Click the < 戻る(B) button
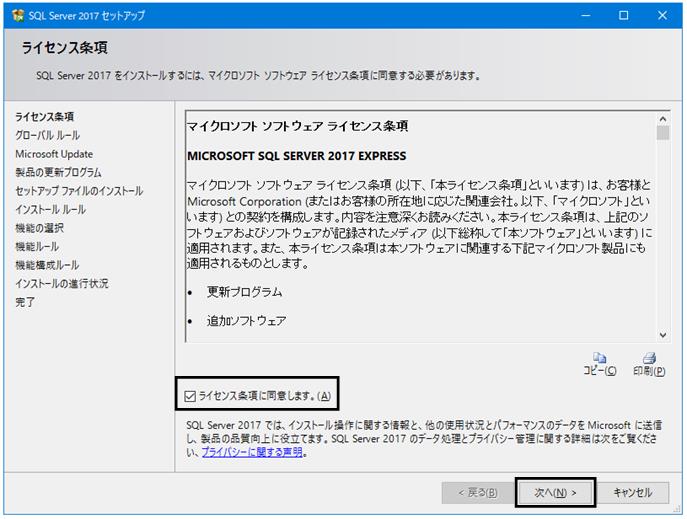The height and width of the screenshot is (519, 687). pyautogui.click(x=478, y=493)
